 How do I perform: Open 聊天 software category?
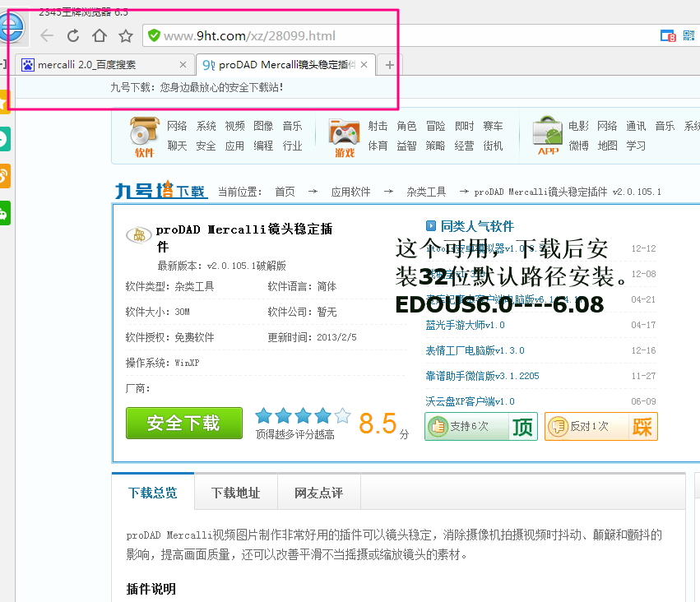[177, 146]
